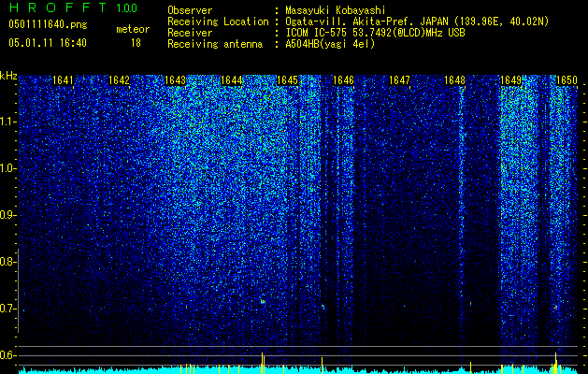Click the meteor label above the count
This screenshot has height=374, width=588.
coord(133,29)
